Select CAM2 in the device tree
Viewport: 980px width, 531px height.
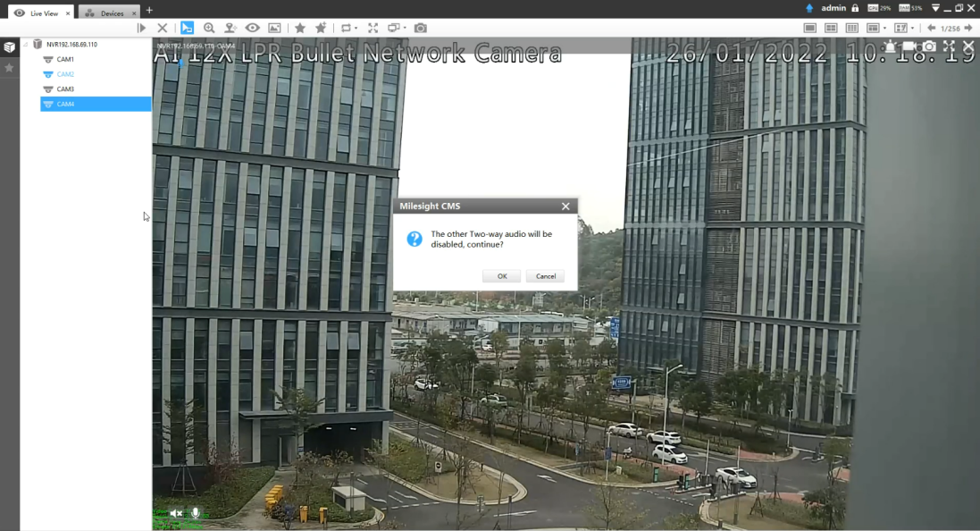click(x=65, y=74)
